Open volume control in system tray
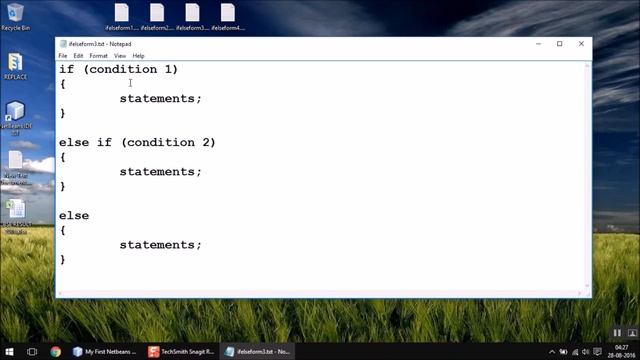Viewport: 640px width, 360px height. tap(586, 352)
